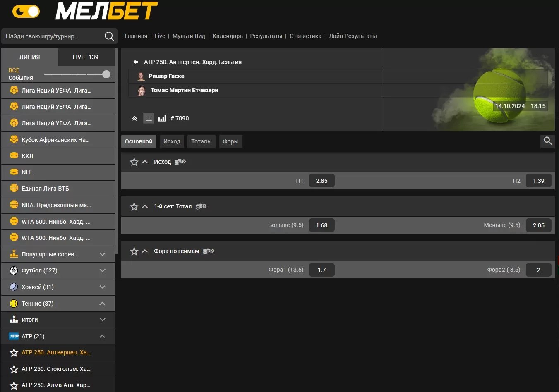Screen dimensions: 559x392
Task: Open the Результаты link in top navigation
Action: [266, 36]
